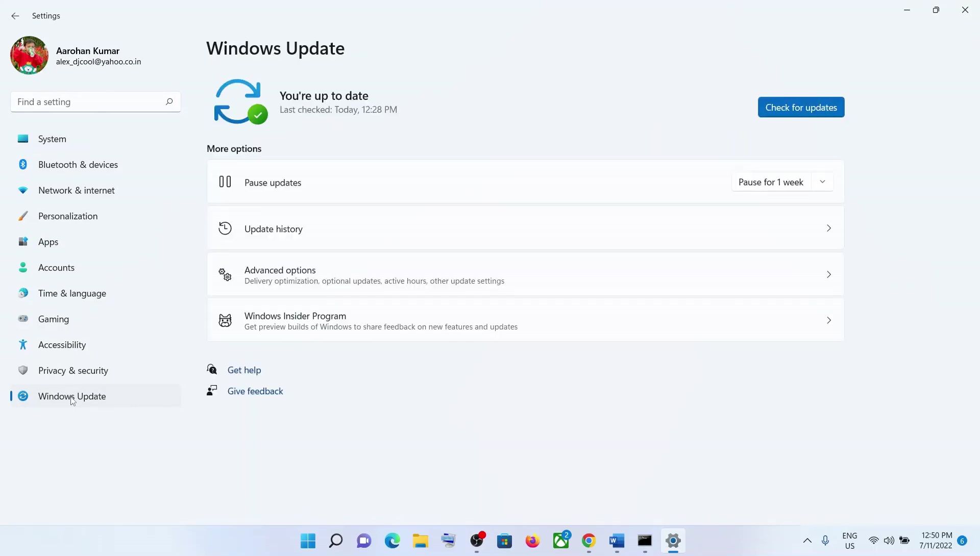
Task: Open Advanced options chevron
Action: 829,274
